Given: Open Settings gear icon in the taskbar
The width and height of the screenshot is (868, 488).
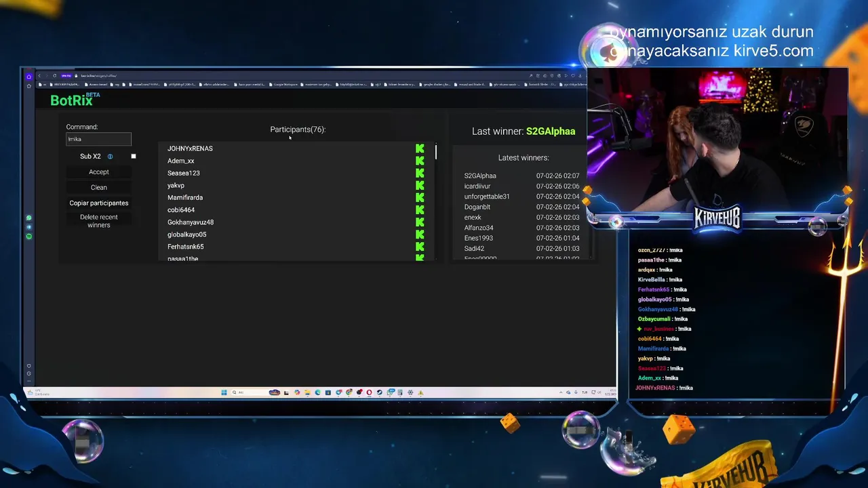Looking at the screenshot, I should [410, 392].
